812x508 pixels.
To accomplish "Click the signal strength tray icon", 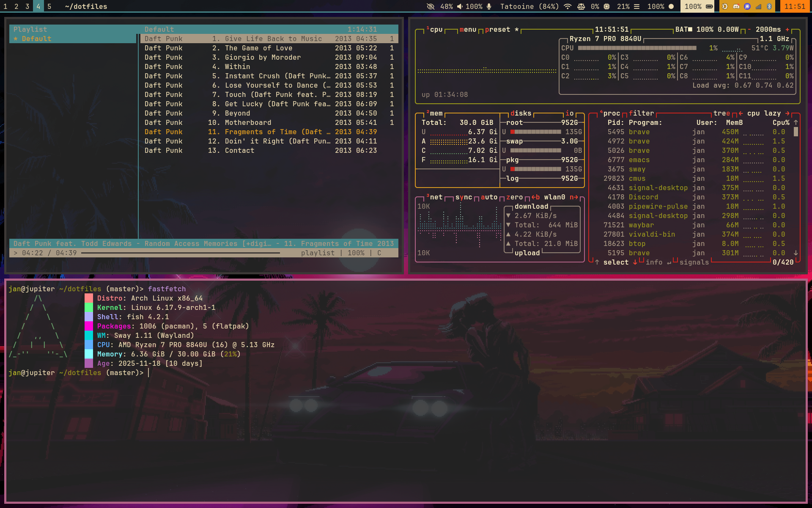I will (758, 6).
